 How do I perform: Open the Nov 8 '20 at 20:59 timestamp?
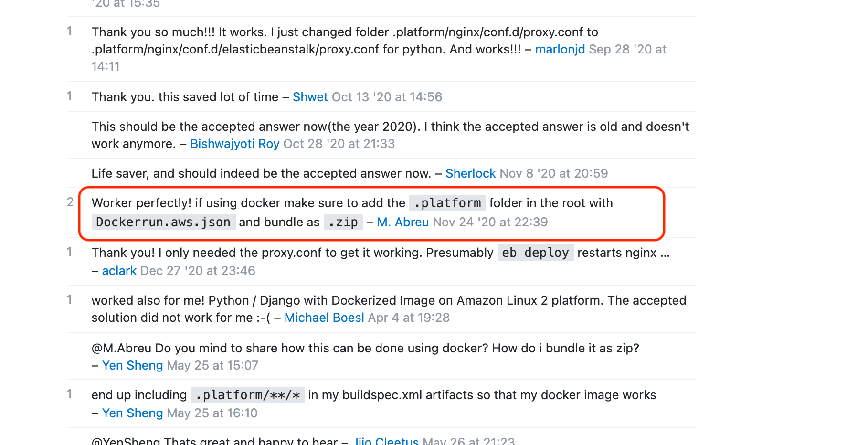click(x=553, y=173)
